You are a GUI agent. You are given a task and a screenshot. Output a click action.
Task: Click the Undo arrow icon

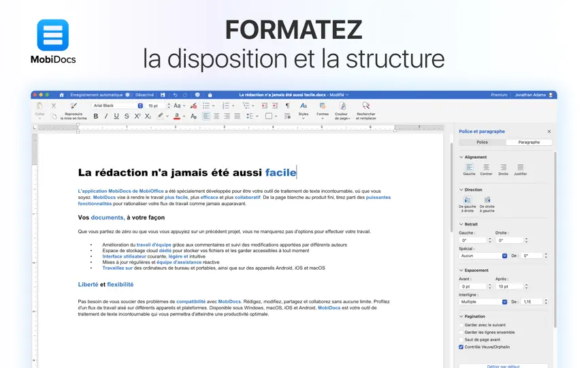tap(175, 95)
